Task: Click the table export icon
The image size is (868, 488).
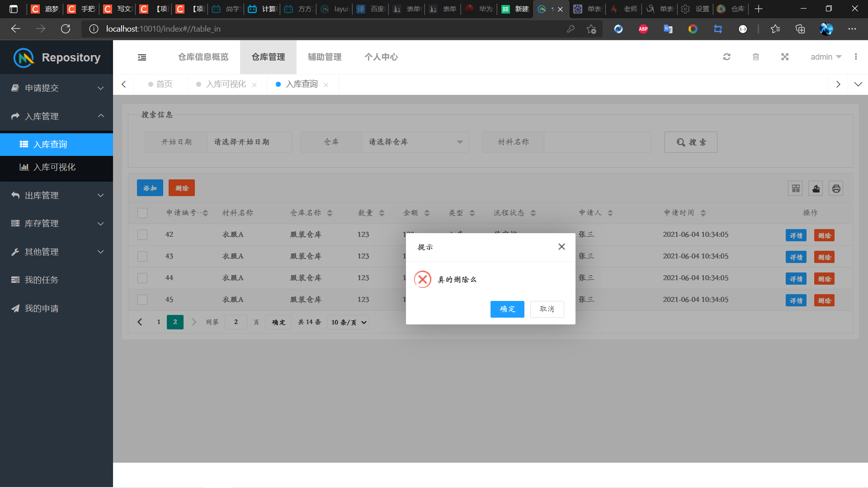Action: [816, 188]
